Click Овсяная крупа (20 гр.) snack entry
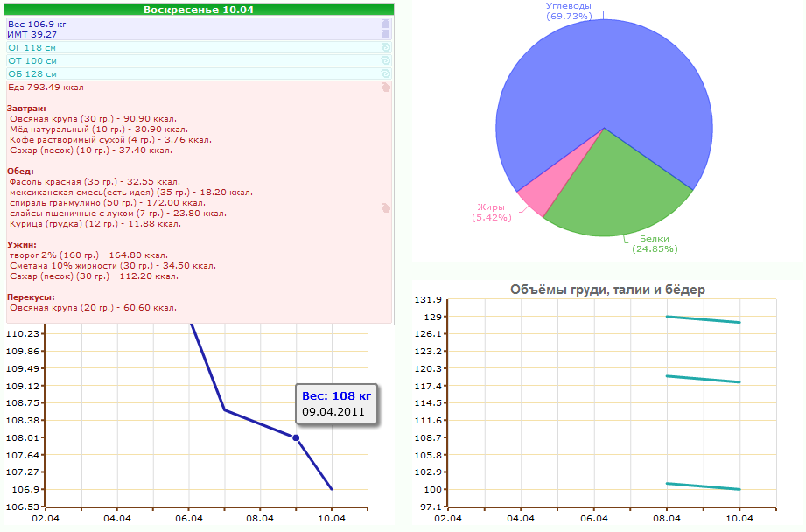Viewport: 806px width, 532px height. point(93,308)
